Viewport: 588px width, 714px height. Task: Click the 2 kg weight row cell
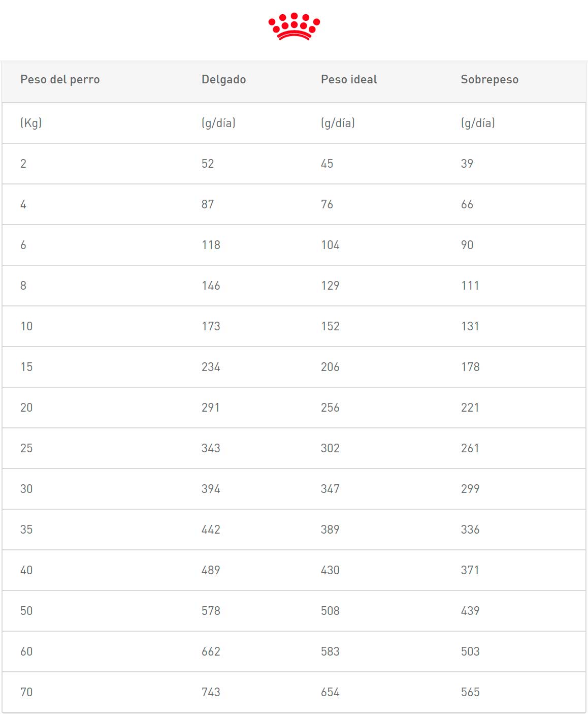(x=23, y=164)
